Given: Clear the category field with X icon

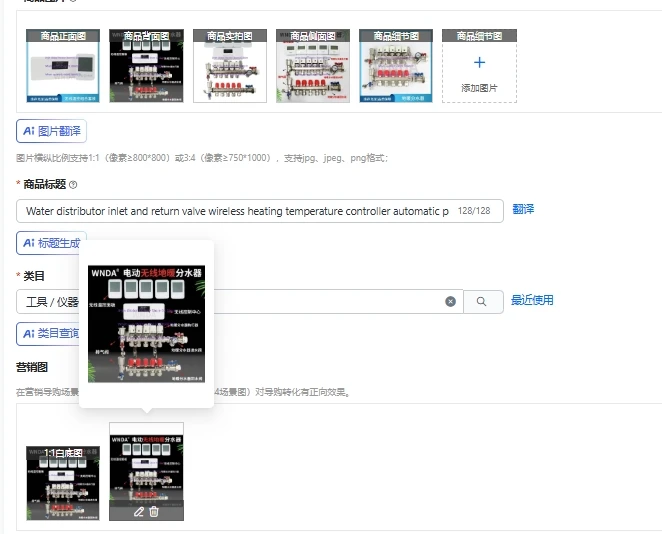Looking at the screenshot, I should pos(450,301).
